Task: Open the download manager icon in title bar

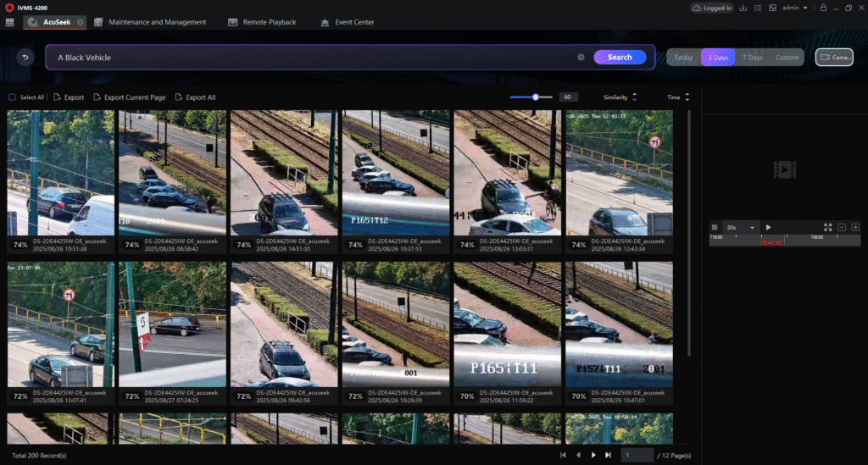Action: [x=743, y=8]
